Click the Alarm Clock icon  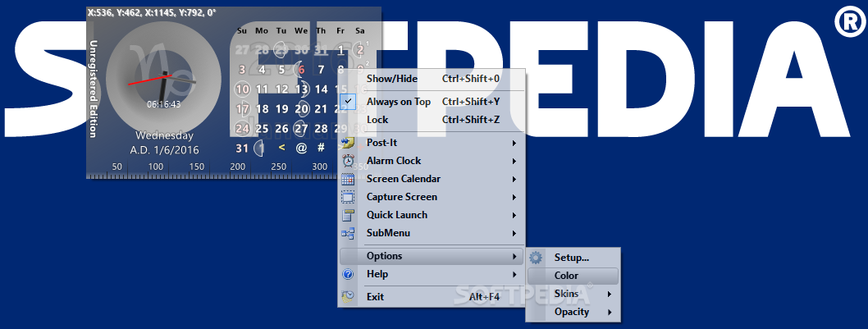[x=348, y=161]
